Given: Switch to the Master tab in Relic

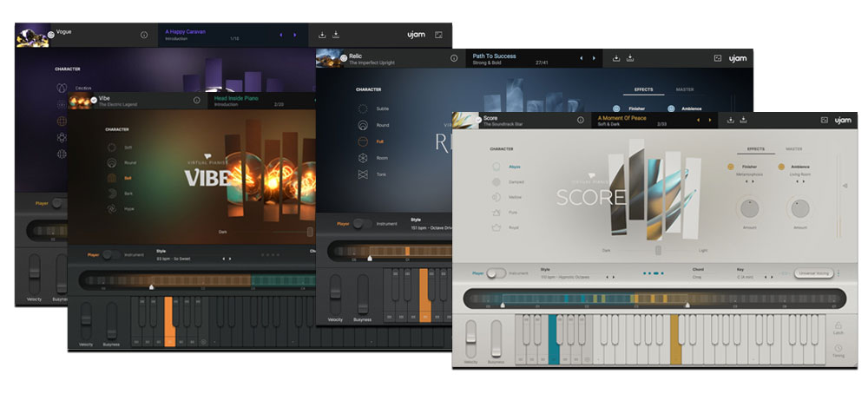Looking at the screenshot, I should 685,89.
